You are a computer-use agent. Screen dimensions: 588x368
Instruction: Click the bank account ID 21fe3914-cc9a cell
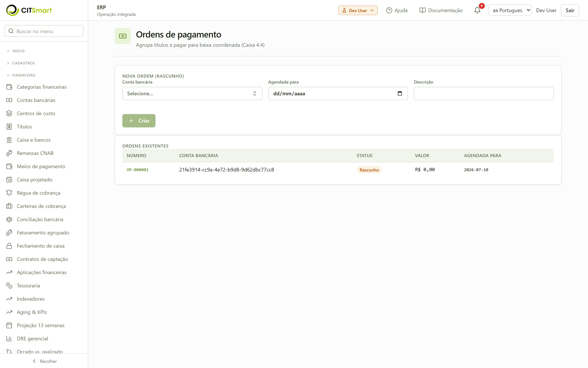pyautogui.click(x=226, y=170)
